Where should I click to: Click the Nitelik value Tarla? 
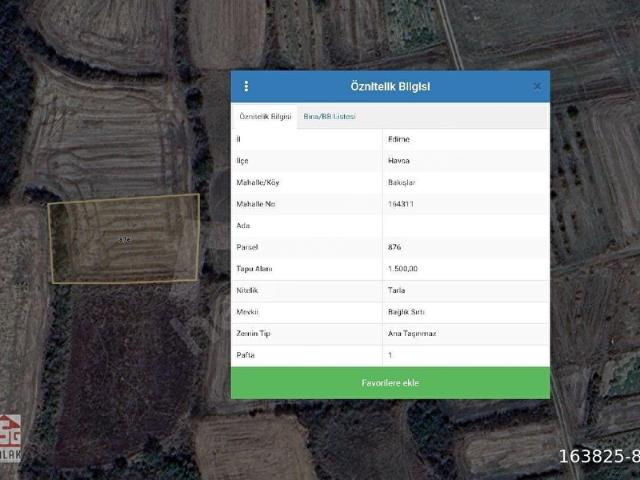tap(396, 290)
